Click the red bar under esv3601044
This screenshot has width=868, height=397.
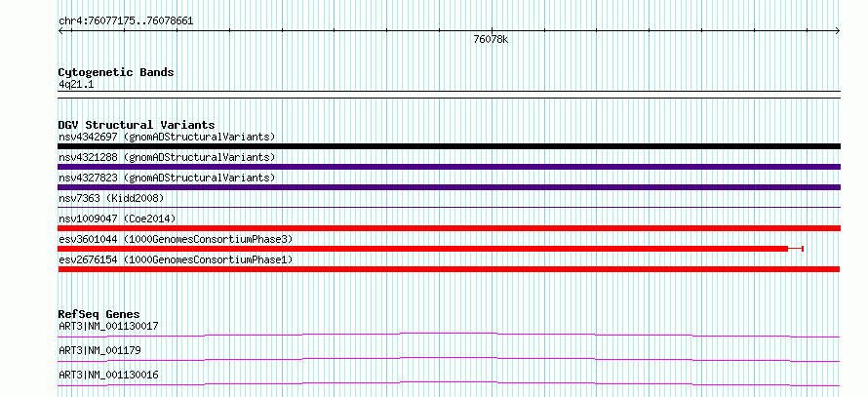click(x=423, y=249)
